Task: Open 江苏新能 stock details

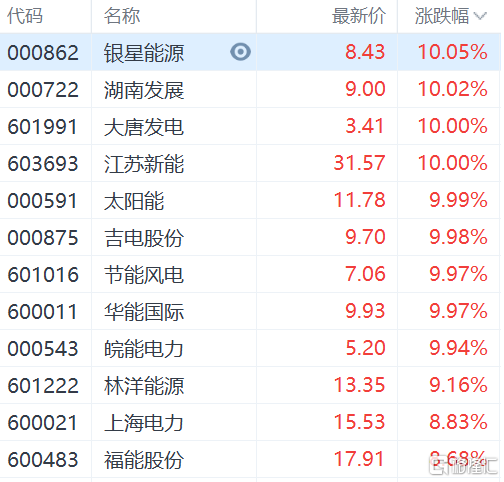Action: 144,164
